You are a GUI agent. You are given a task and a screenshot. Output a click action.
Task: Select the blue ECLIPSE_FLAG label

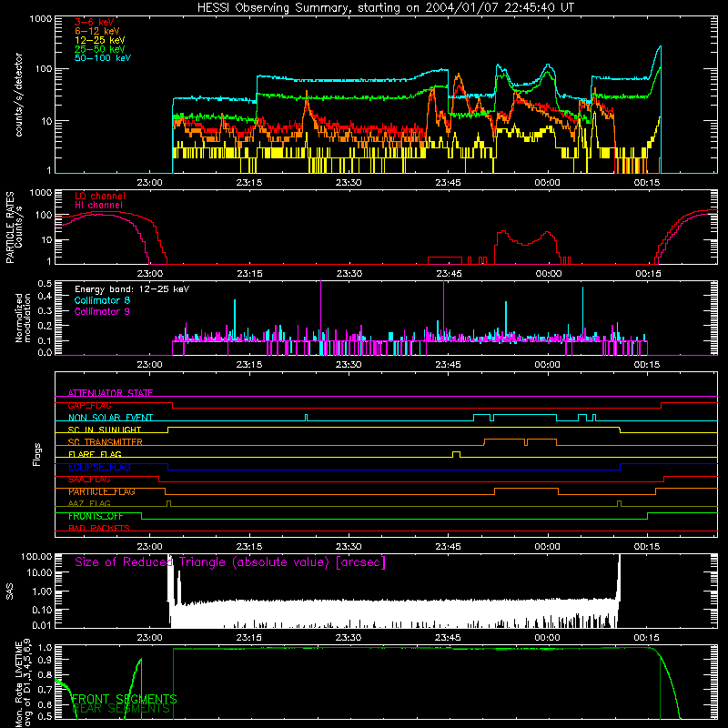pyautogui.click(x=99, y=467)
